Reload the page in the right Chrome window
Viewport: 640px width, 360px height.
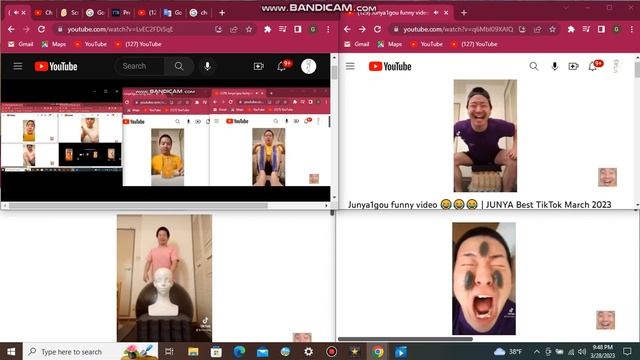click(x=377, y=29)
